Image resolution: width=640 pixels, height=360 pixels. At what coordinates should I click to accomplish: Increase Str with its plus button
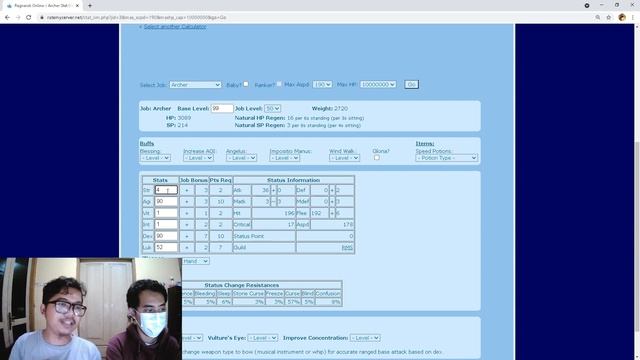(187, 190)
